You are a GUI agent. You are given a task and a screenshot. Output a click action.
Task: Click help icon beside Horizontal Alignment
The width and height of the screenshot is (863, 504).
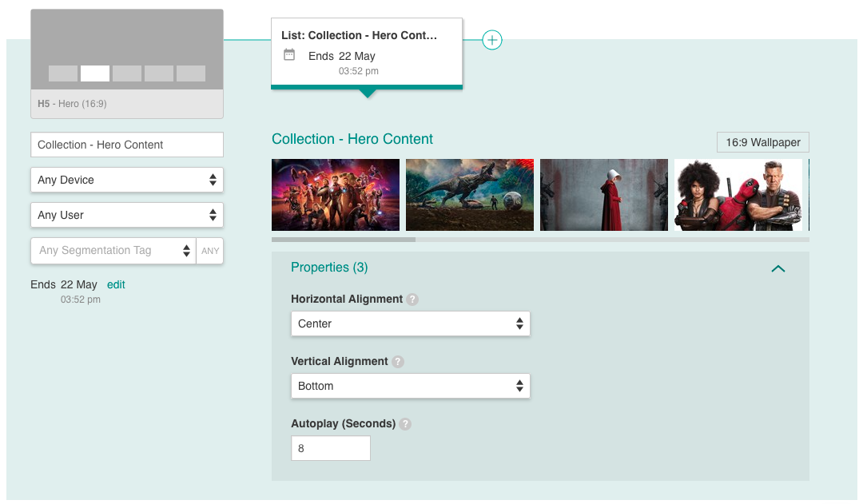[x=412, y=300]
